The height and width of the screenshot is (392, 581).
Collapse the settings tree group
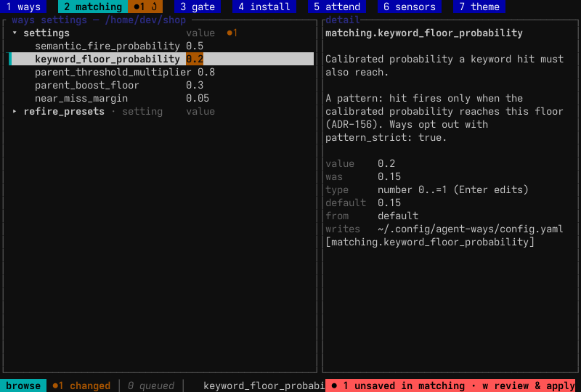pos(15,33)
